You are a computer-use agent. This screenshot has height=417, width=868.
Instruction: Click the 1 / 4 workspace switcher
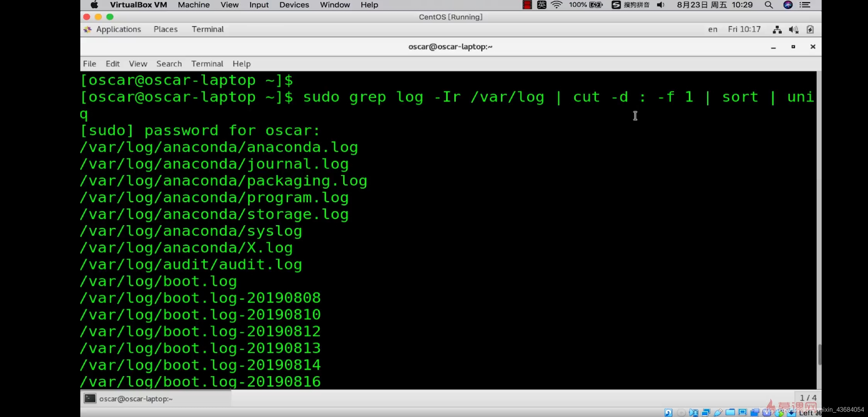pos(808,398)
